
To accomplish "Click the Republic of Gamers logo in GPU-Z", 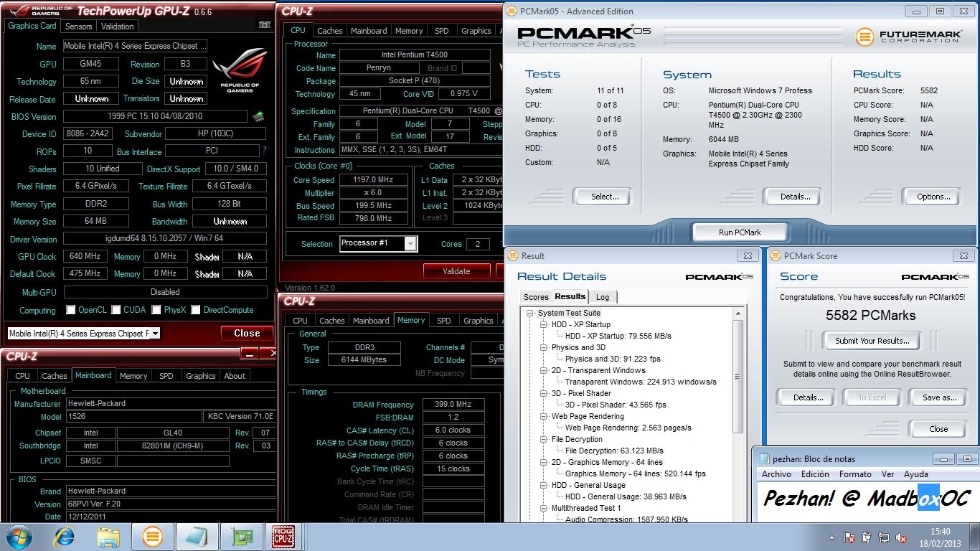I will [x=240, y=71].
